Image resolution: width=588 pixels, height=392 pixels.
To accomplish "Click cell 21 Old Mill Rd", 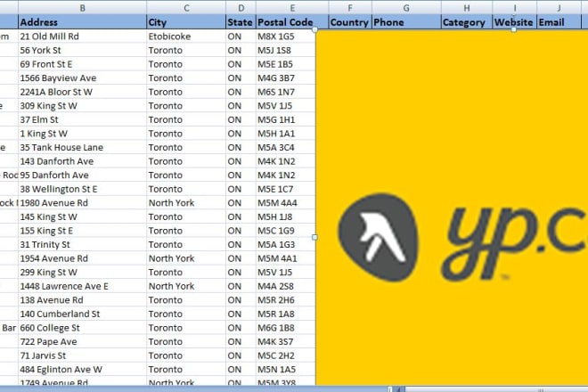I will [x=82, y=37].
